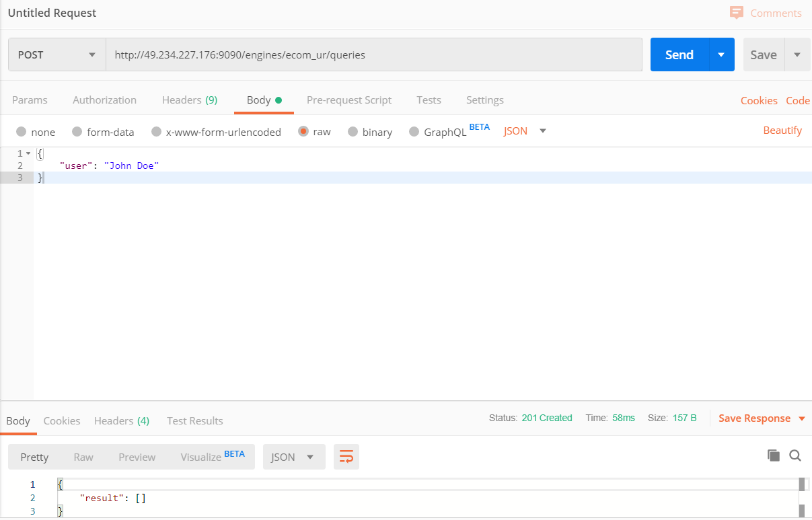Open the Send button dropdown arrow
812x520 pixels.
click(721, 54)
